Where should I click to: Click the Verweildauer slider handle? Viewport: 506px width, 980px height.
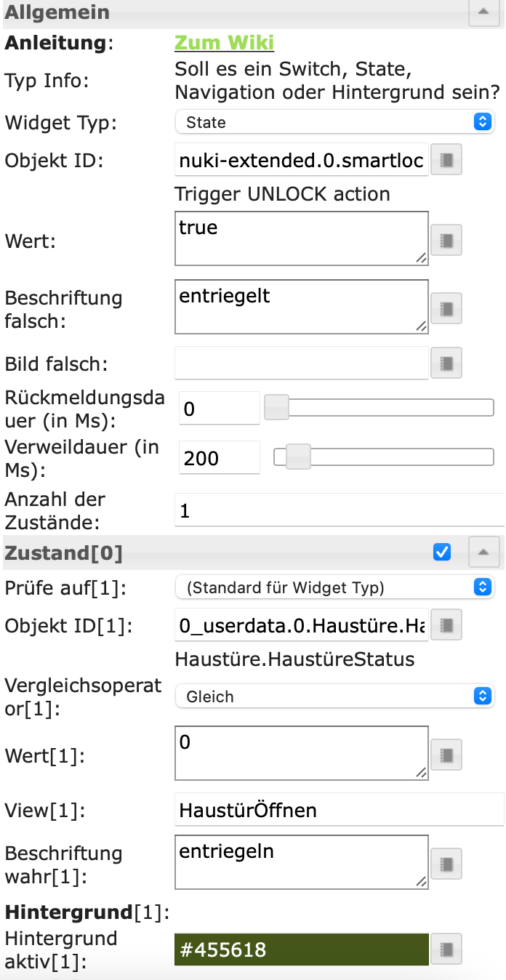[297, 457]
